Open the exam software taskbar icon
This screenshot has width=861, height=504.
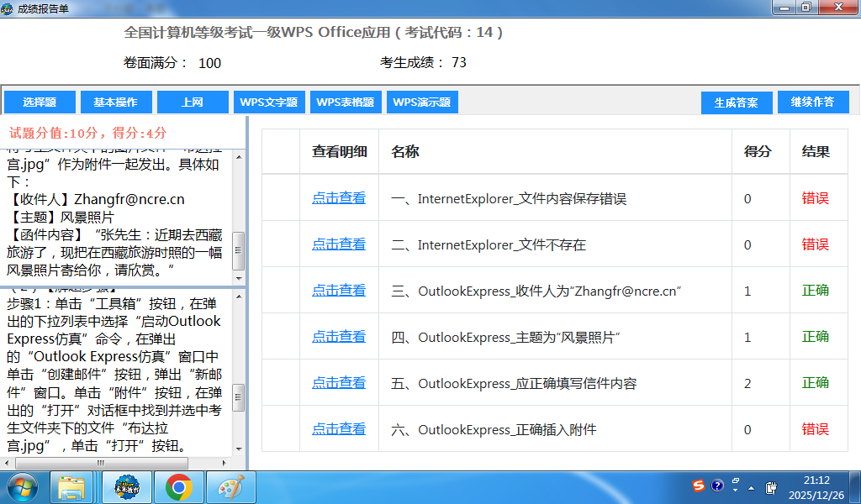coord(127,487)
